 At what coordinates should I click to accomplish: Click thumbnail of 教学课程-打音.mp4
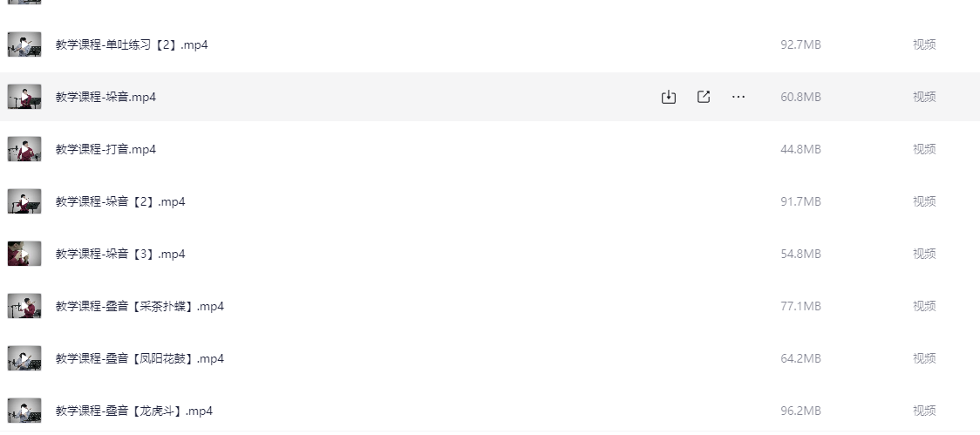tap(24, 149)
